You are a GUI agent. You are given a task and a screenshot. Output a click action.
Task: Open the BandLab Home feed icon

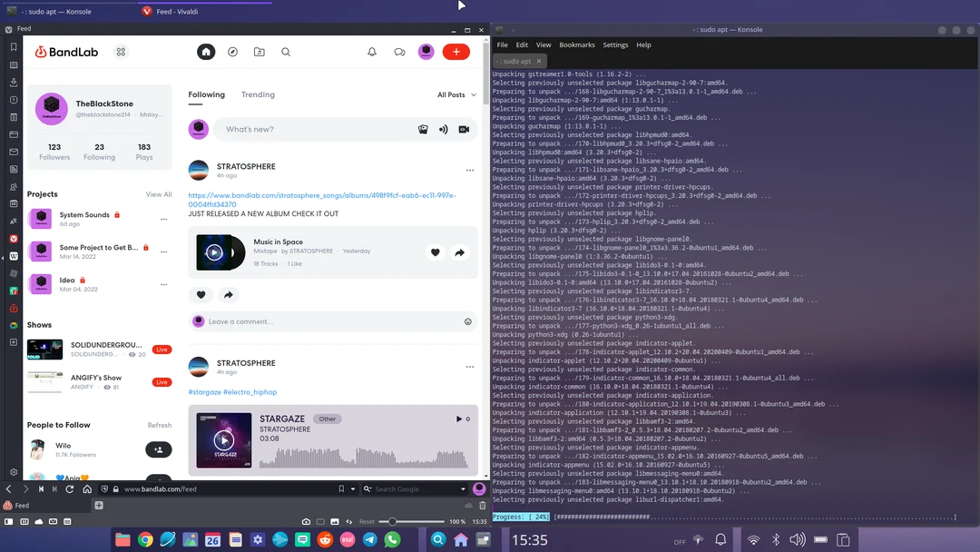pyautogui.click(x=206, y=52)
